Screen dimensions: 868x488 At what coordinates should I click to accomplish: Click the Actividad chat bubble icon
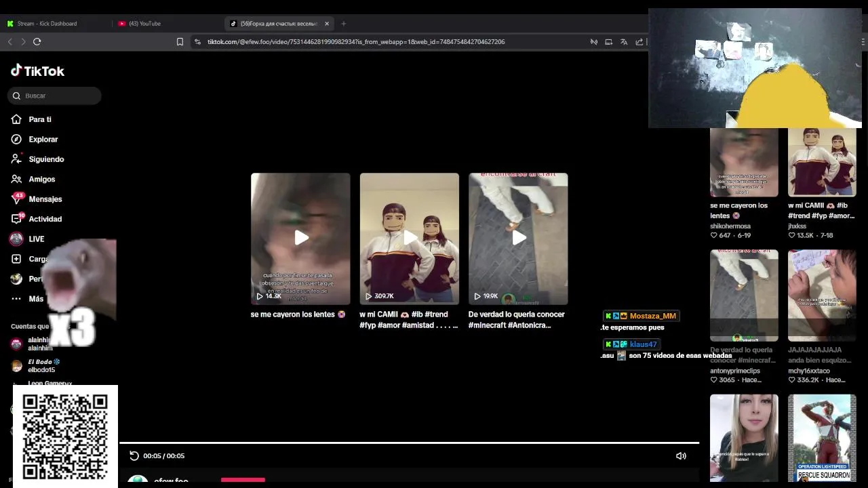16,219
